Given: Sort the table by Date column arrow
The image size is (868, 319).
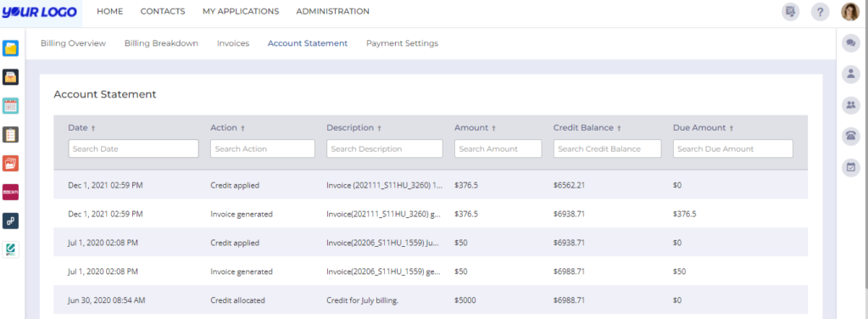Looking at the screenshot, I should [93, 128].
